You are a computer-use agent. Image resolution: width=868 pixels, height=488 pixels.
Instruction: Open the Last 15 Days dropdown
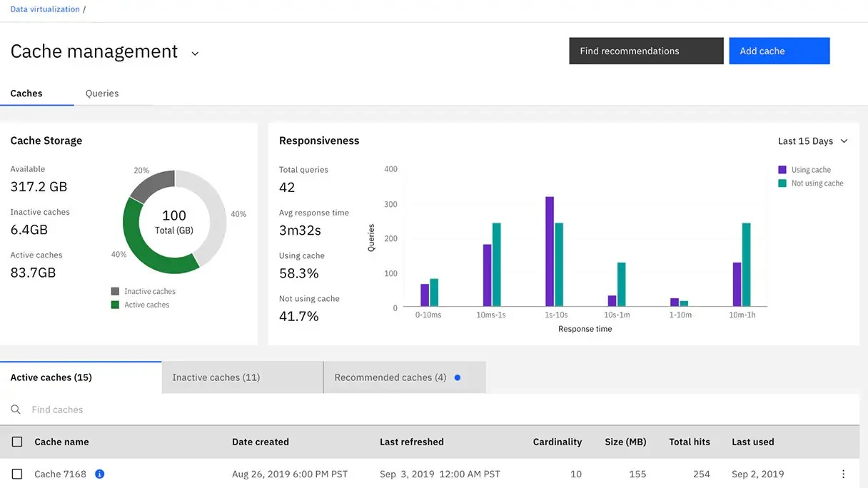click(x=812, y=141)
